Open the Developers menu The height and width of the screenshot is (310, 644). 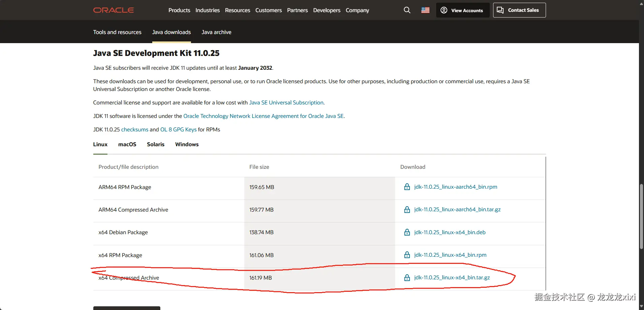(327, 10)
